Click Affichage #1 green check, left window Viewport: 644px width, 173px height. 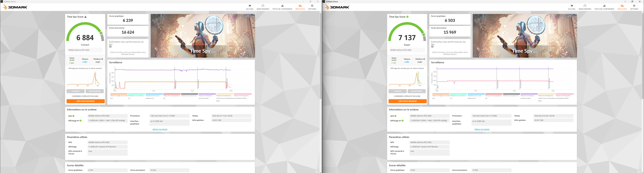click(x=81, y=121)
